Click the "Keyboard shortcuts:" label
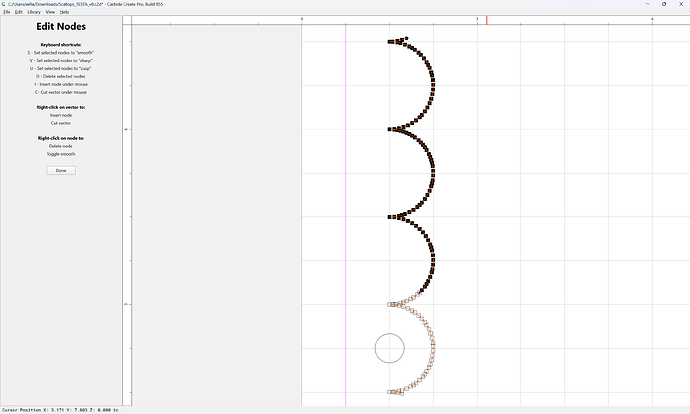The width and height of the screenshot is (690, 414). (x=61, y=45)
